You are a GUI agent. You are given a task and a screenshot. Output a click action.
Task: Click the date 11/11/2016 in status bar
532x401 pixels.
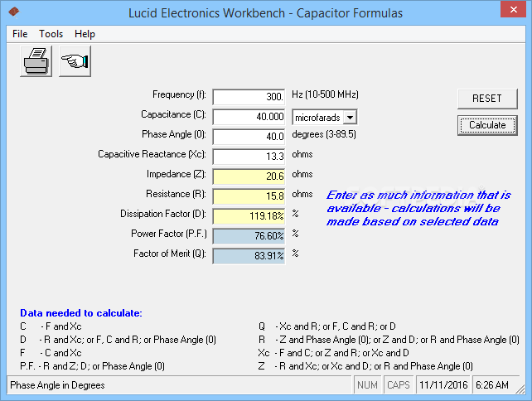[443, 385]
